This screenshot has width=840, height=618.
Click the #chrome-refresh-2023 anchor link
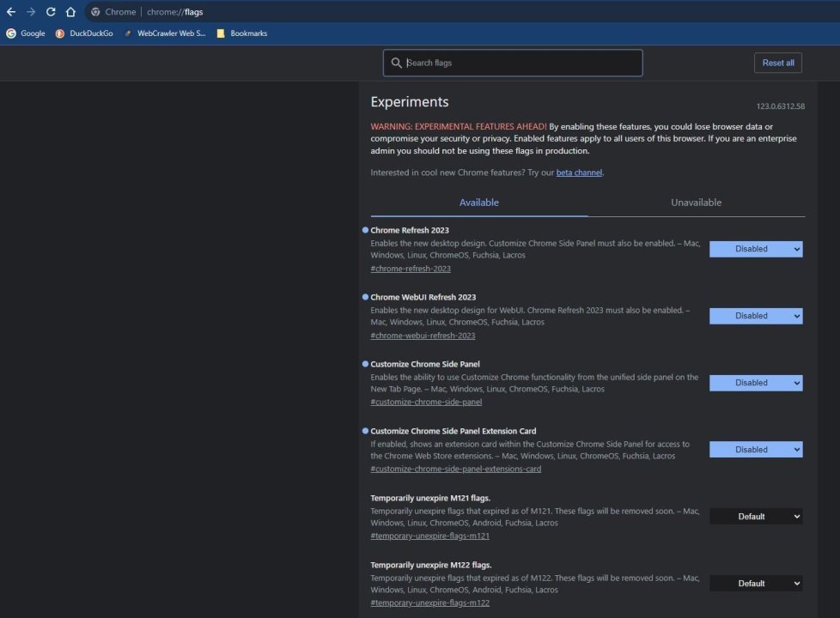pos(411,269)
